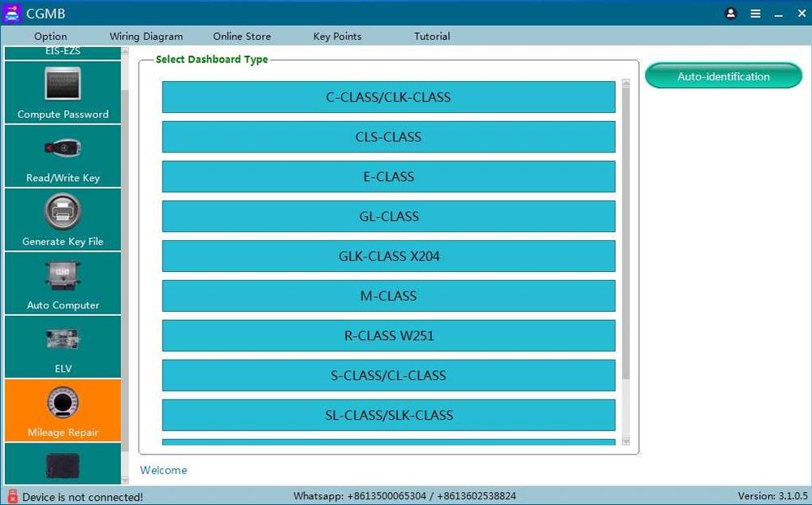Click the Device is not connected message
Viewport: 812px width, 505px height.
click(82, 497)
